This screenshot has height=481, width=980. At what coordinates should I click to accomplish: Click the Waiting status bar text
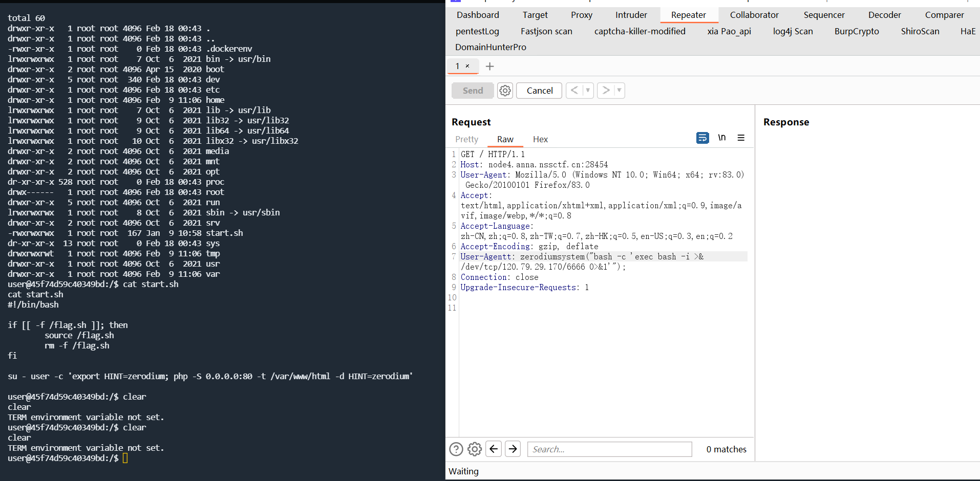tap(463, 471)
